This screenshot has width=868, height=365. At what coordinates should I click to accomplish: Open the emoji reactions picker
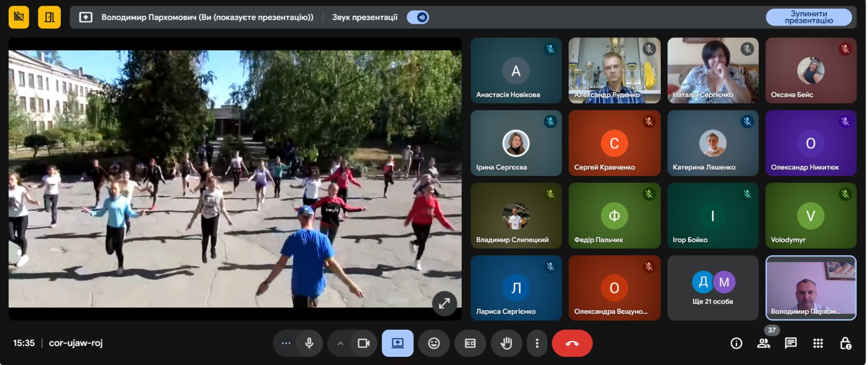(x=434, y=343)
